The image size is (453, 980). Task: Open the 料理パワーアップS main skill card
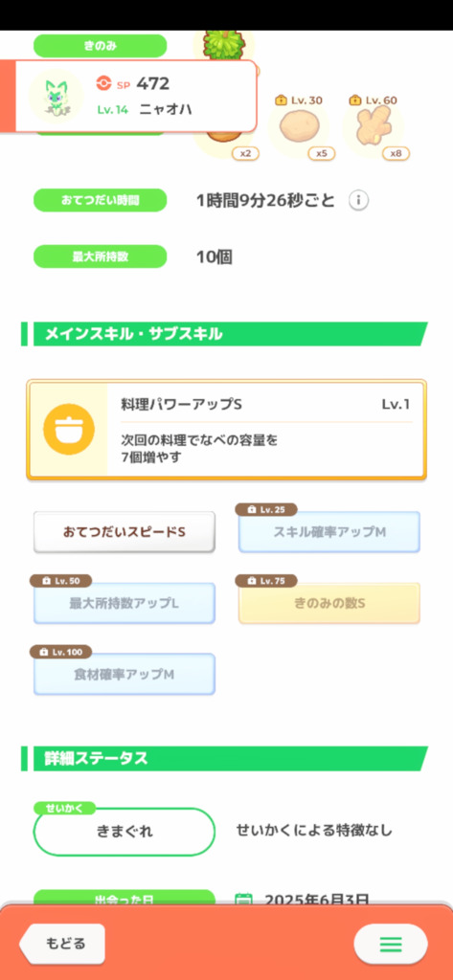tap(226, 430)
